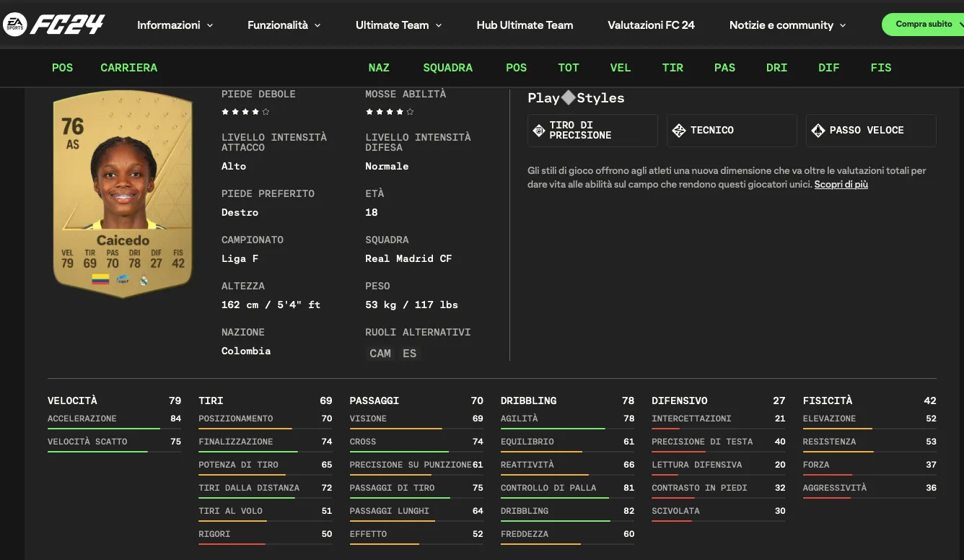Click the Real Madrid crest on card
Screen dimensions: 964x560
(144, 280)
